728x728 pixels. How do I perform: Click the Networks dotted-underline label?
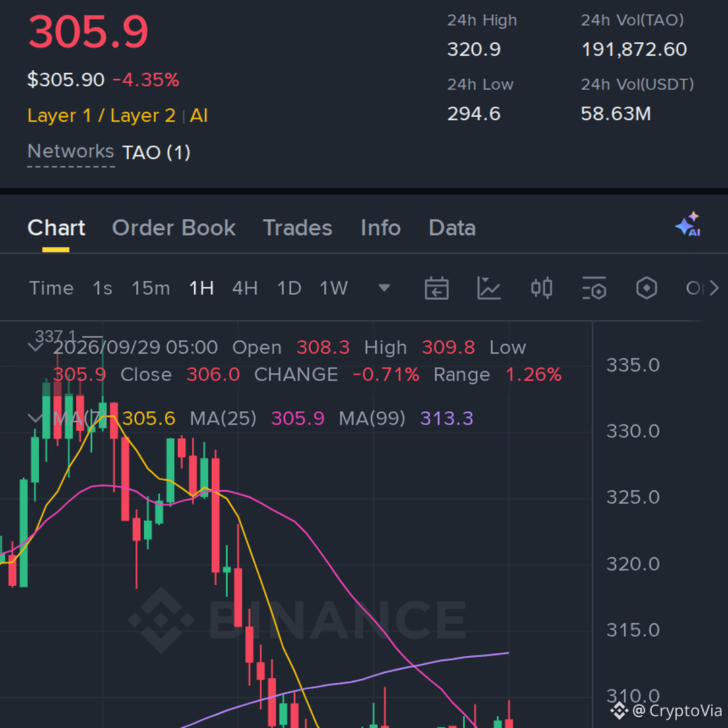[71, 152]
